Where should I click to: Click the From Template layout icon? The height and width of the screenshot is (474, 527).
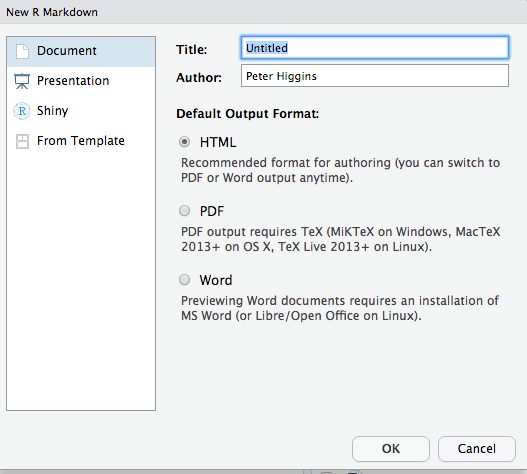click(22, 141)
